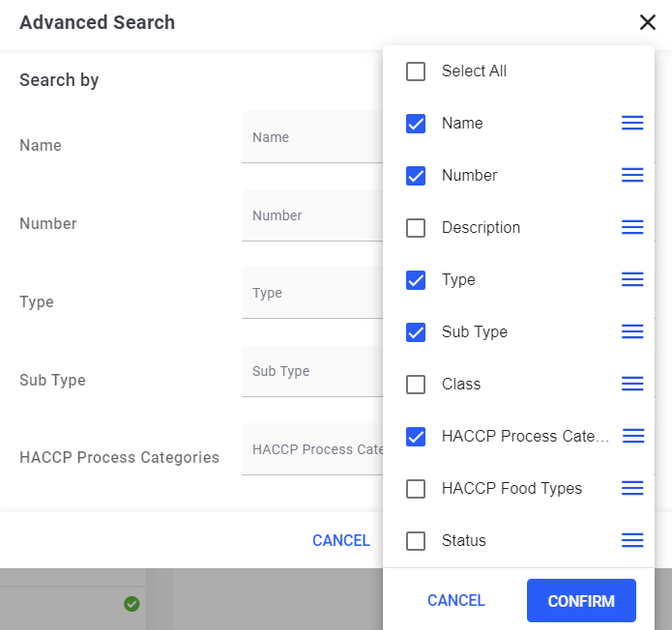Uncheck the Type checkbox
Image resolution: width=672 pixels, height=630 pixels.
pyautogui.click(x=415, y=280)
